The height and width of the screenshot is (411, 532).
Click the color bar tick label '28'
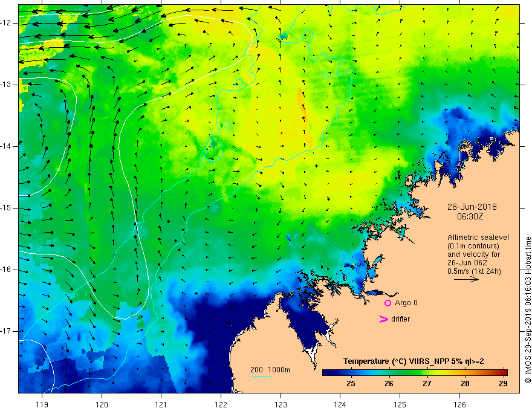click(x=465, y=384)
